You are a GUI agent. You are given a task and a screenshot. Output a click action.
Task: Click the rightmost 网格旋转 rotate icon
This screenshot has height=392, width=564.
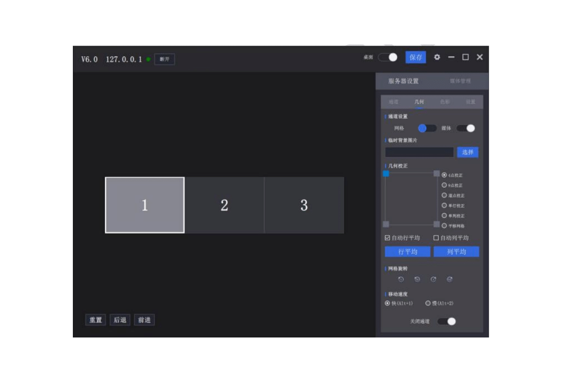(x=450, y=279)
